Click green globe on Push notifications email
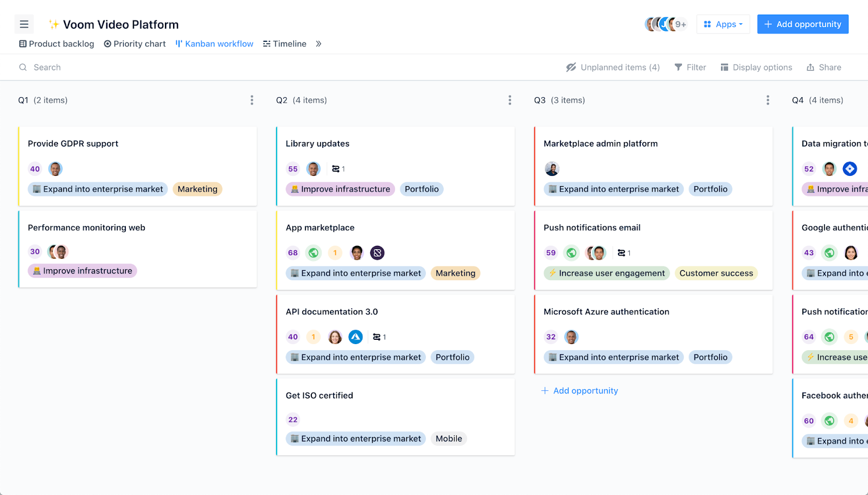The width and height of the screenshot is (868, 495). (x=571, y=253)
